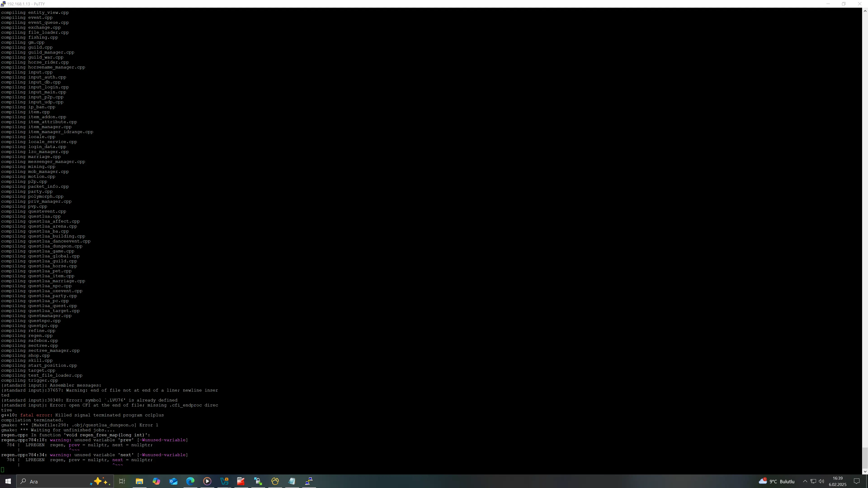The height and width of the screenshot is (488, 868).
Task: Open the Notepad taskbar icon
Action: [292, 481]
